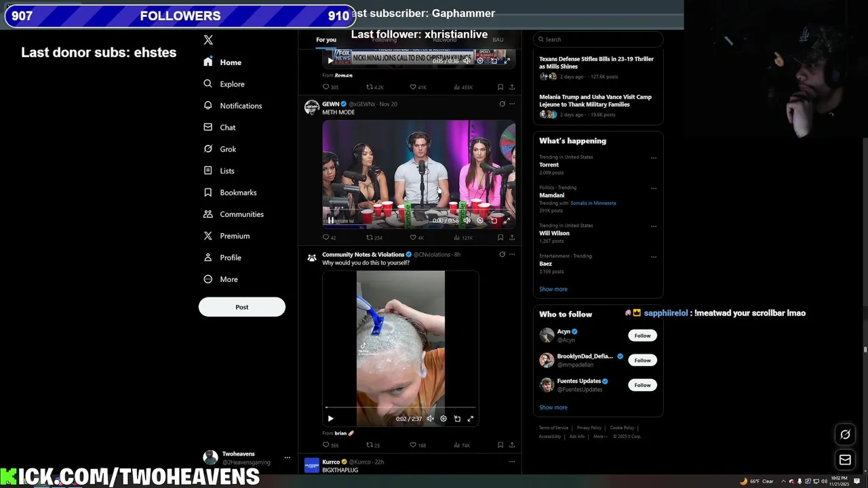Repost the Community Notes & Violations post

coord(373,445)
